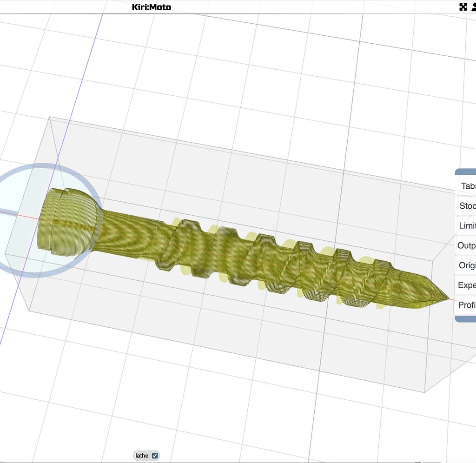Expand the Expert options section
This screenshot has width=476, height=463.
[x=467, y=285]
